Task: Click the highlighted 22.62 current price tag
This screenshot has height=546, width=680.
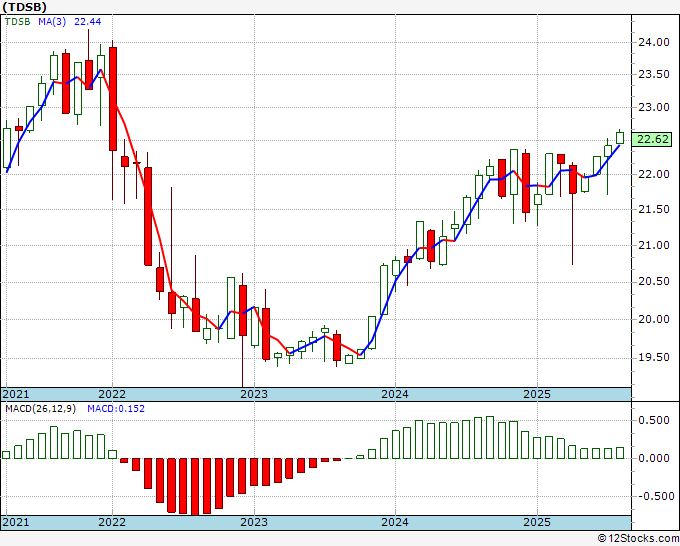Action: pos(652,140)
